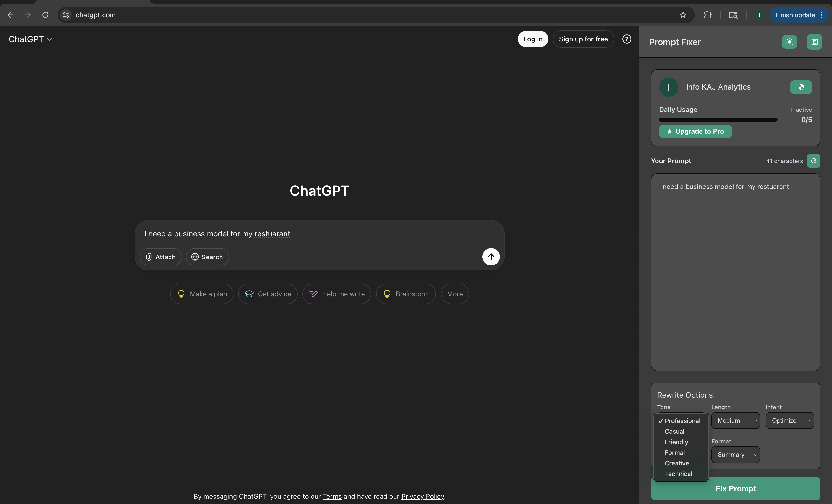Click the Daily Usage progress bar
Image resolution: width=832 pixels, height=504 pixels.
point(718,120)
